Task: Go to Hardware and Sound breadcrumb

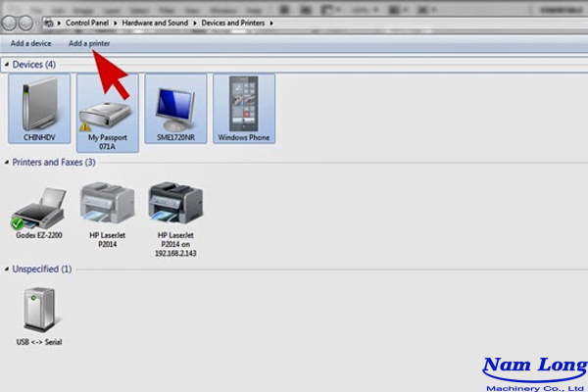Action: 156,22
